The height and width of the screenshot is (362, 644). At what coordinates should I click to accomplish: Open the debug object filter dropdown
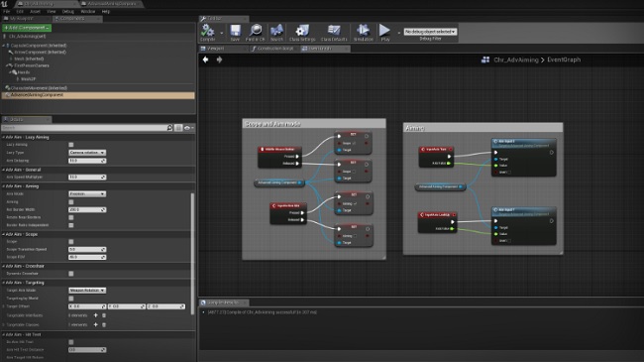430,32
